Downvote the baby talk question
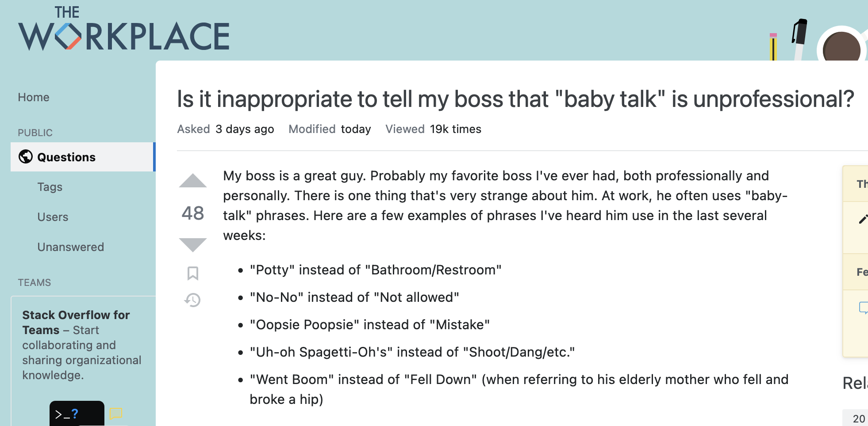This screenshot has height=426, width=868. tap(192, 244)
